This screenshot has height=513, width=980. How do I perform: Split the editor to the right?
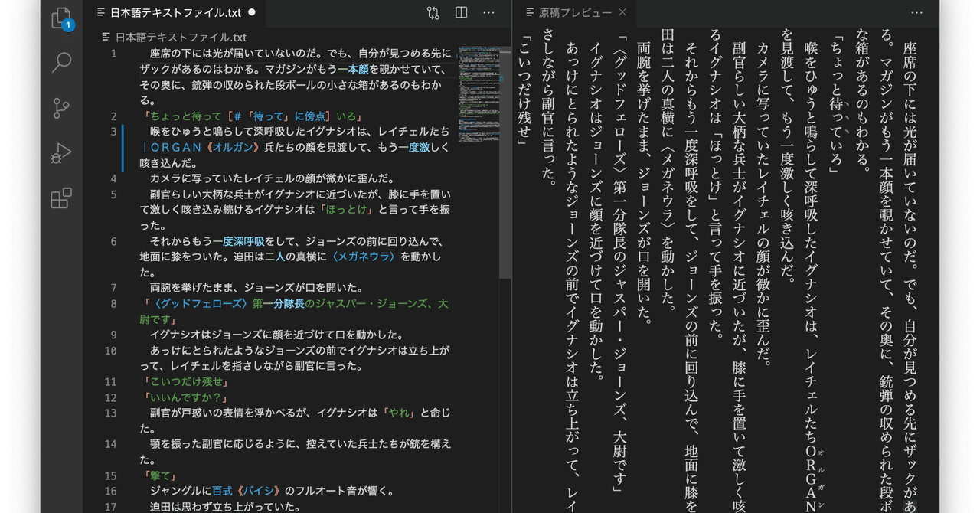(x=461, y=13)
